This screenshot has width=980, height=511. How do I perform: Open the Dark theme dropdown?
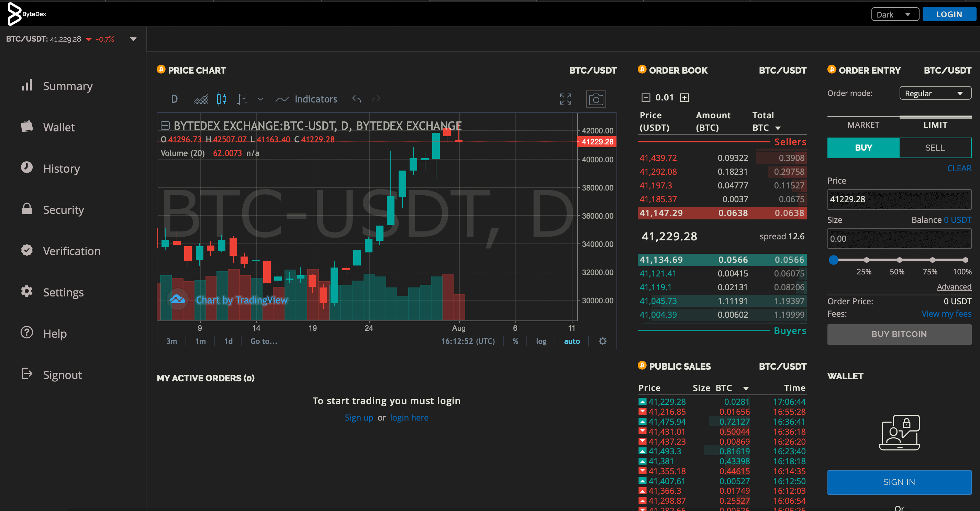click(x=895, y=14)
